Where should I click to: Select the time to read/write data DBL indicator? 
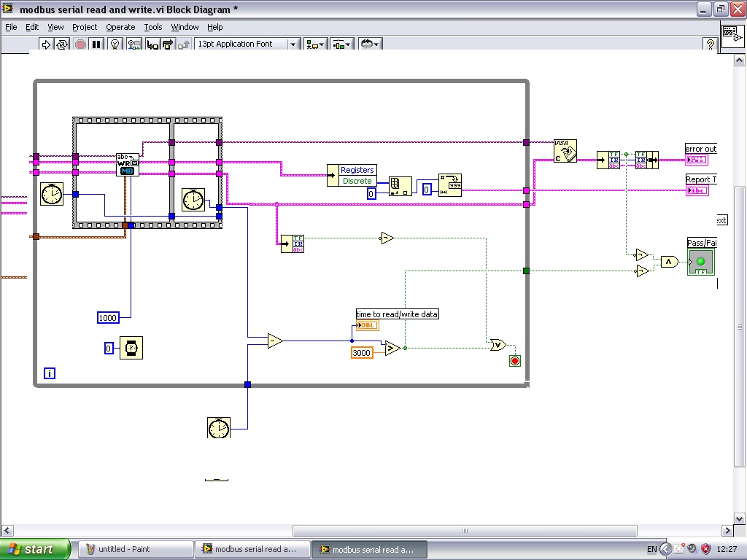click(x=368, y=326)
